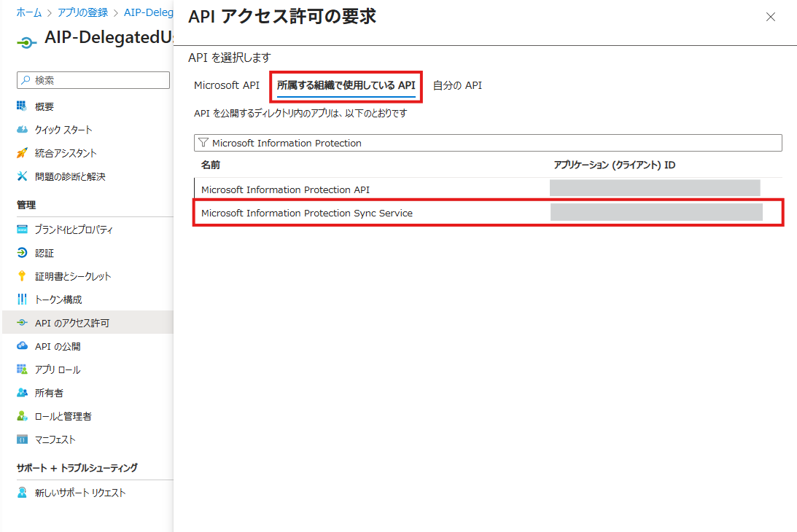Image resolution: width=797 pixels, height=532 pixels.
Task: Select the 所属する組織で使用している API tab
Action: pos(346,85)
